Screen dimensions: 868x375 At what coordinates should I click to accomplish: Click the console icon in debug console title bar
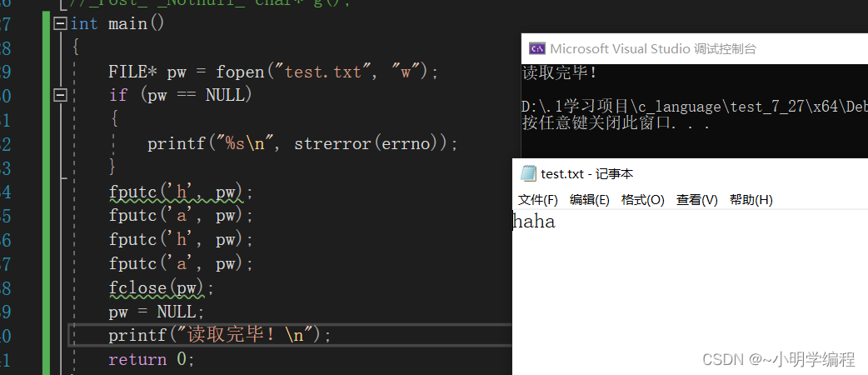click(536, 48)
